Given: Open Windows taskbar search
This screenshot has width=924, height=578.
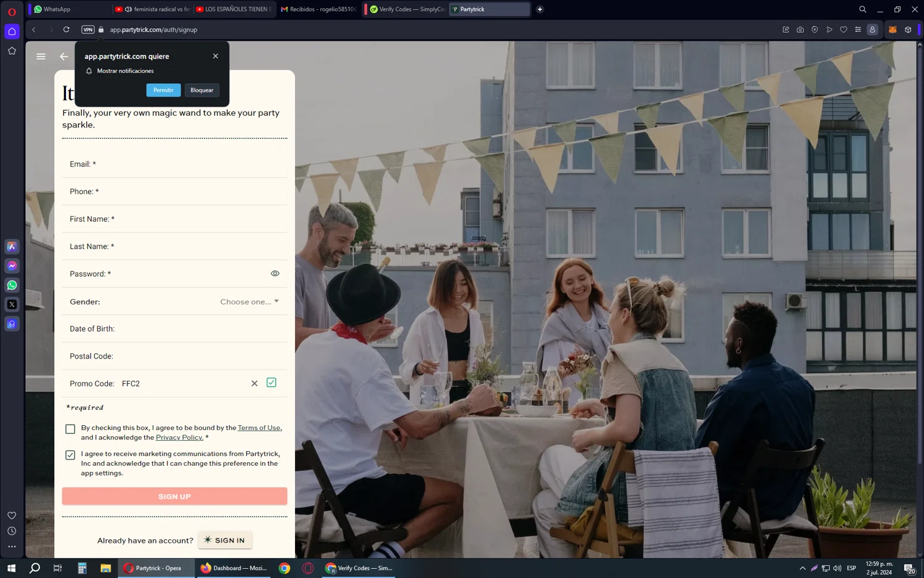Looking at the screenshot, I should coord(34,568).
